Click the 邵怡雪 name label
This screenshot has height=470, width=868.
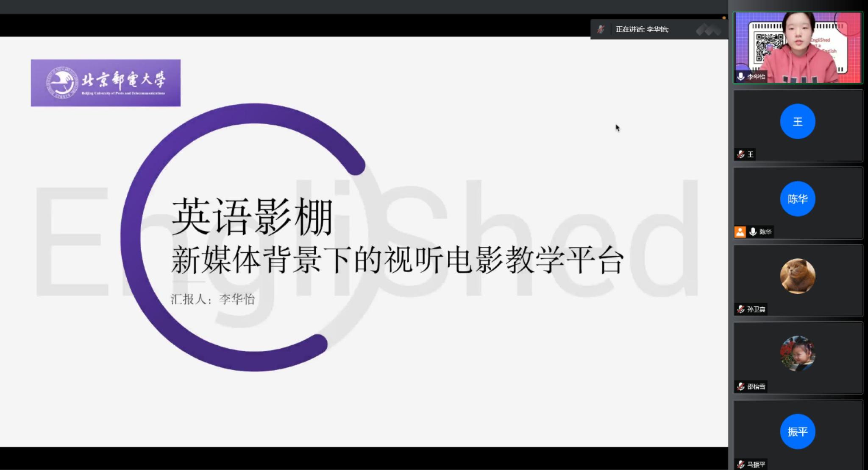coord(756,387)
